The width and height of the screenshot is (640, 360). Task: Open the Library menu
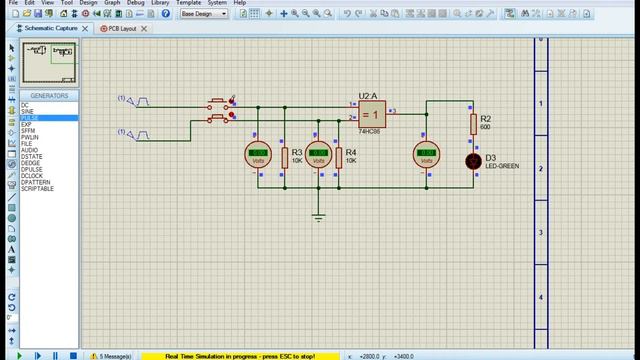click(x=160, y=2)
